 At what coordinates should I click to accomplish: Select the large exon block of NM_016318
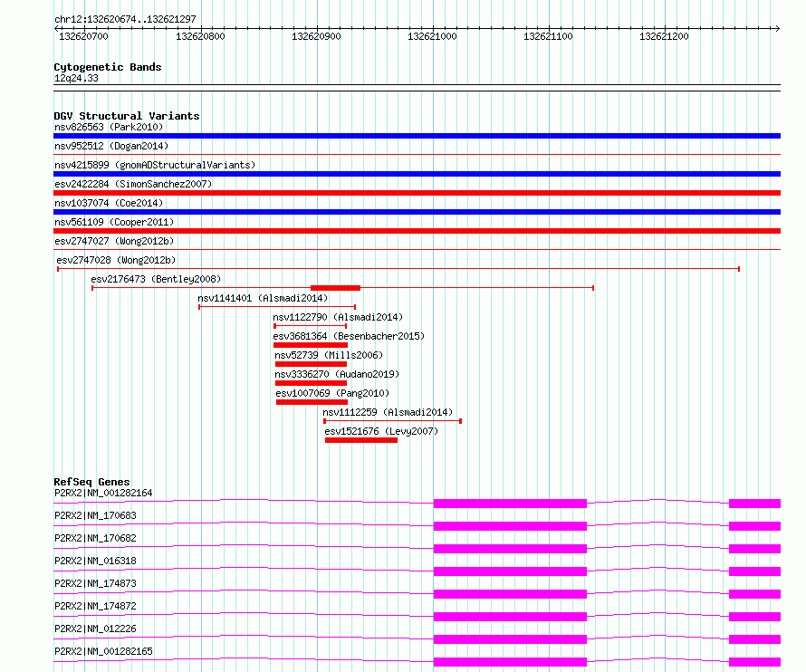(x=510, y=571)
